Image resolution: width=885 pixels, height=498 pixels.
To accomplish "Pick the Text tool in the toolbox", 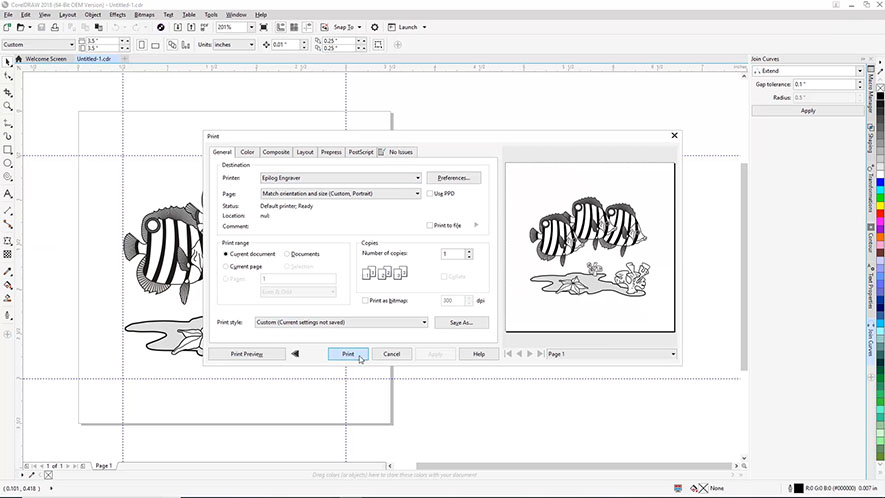I will [x=8, y=193].
